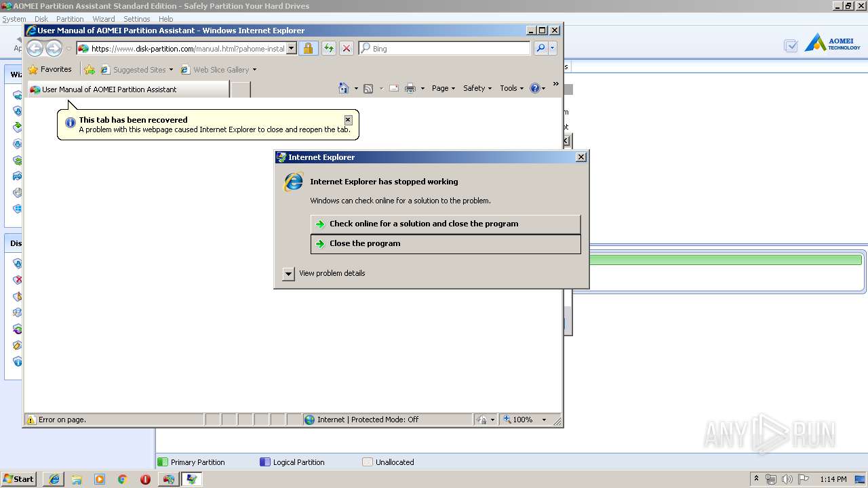868x488 pixels.
Task: Click the Help question mark icon
Action: click(534, 88)
